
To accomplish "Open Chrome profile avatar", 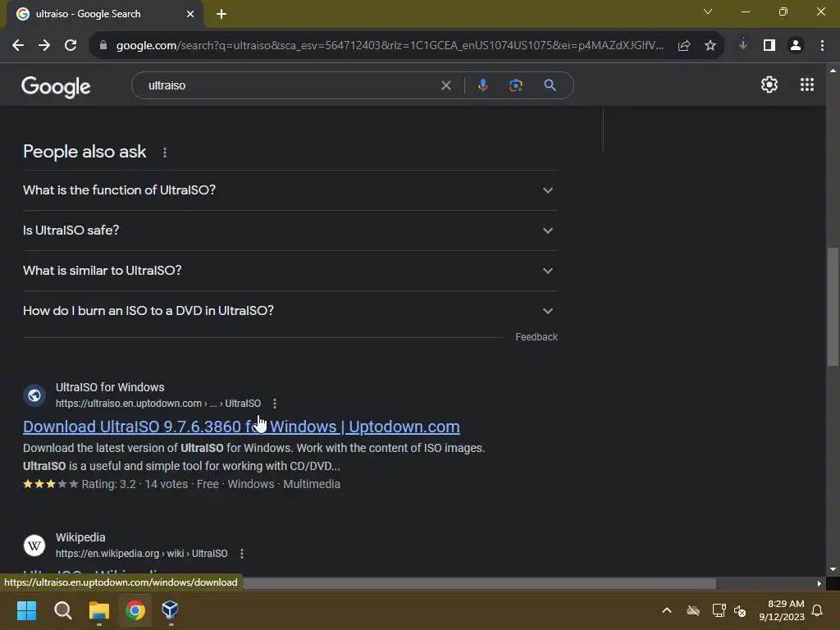I will point(796,46).
